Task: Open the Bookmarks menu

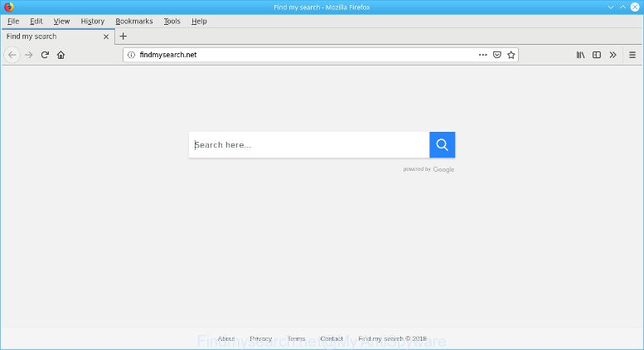Action: click(x=134, y=21)
